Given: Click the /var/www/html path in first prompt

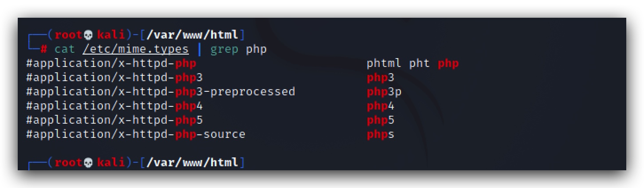Looking at the screenshot, I should pos(192,35).
